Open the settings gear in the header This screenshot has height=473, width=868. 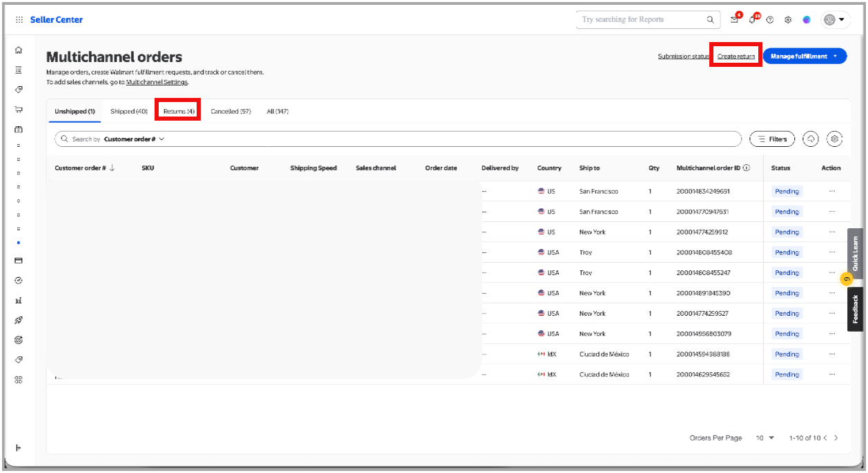(x=788, y=20)
